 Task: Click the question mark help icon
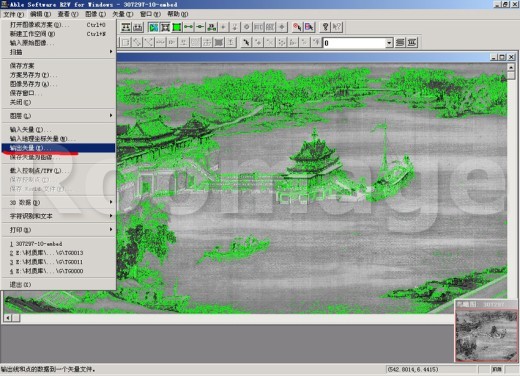coord(325,27)
